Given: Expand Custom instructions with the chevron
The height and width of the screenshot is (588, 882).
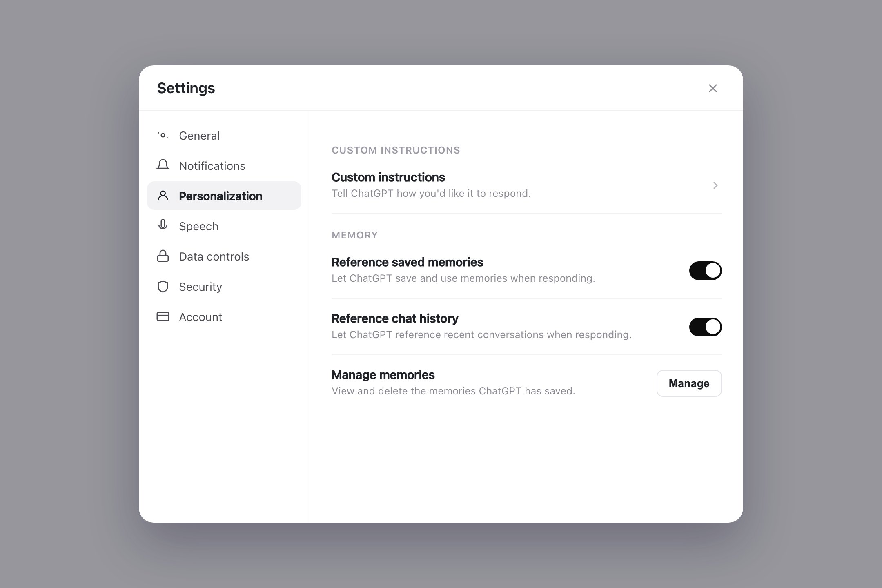Looking at the screenshot, I should point(715,185).
